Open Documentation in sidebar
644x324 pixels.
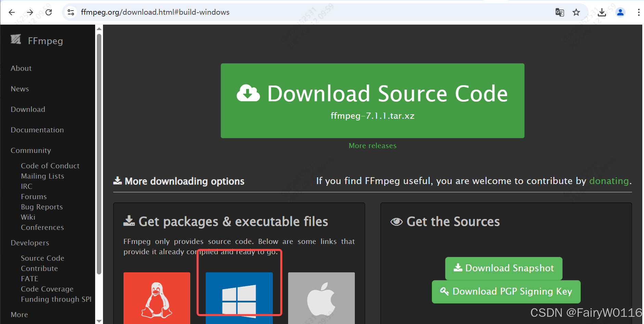[37, 130]
